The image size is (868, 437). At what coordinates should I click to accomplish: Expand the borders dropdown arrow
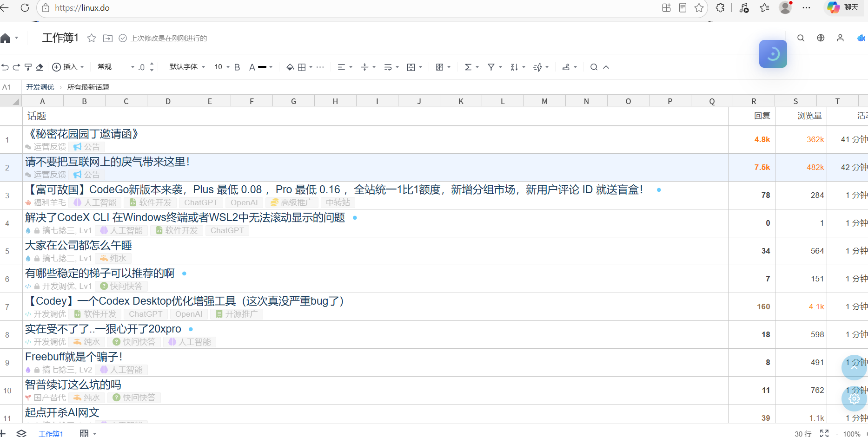(311, 67)
